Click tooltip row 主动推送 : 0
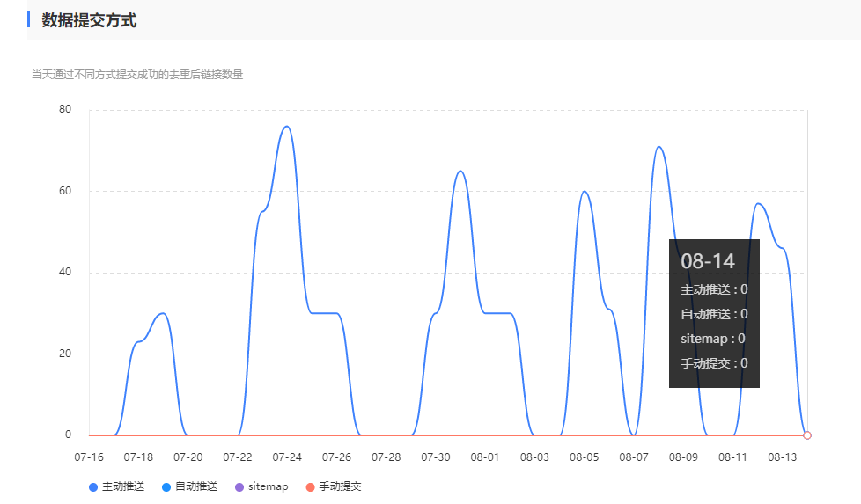 [714, 289]
